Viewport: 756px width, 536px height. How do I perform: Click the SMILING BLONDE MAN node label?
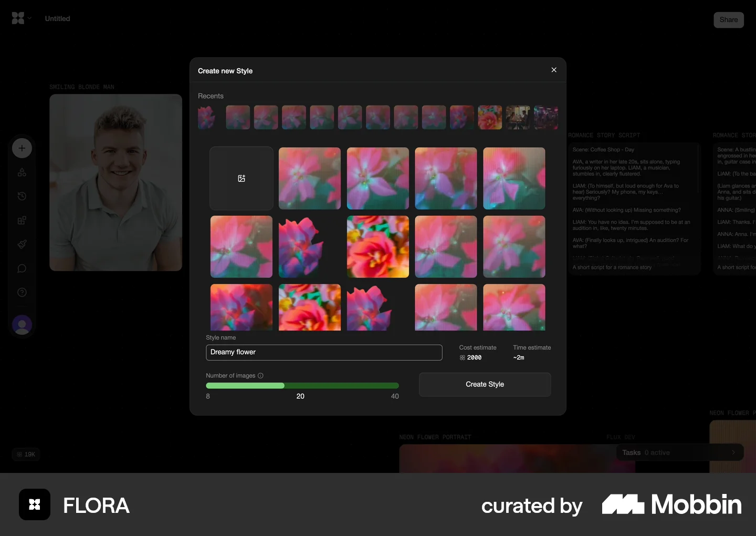[82, 87]
